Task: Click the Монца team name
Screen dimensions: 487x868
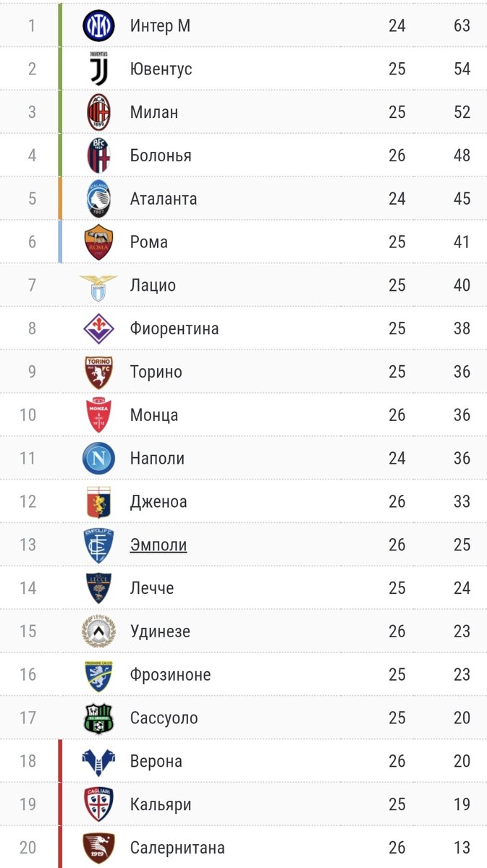Action: pos(154,415)
